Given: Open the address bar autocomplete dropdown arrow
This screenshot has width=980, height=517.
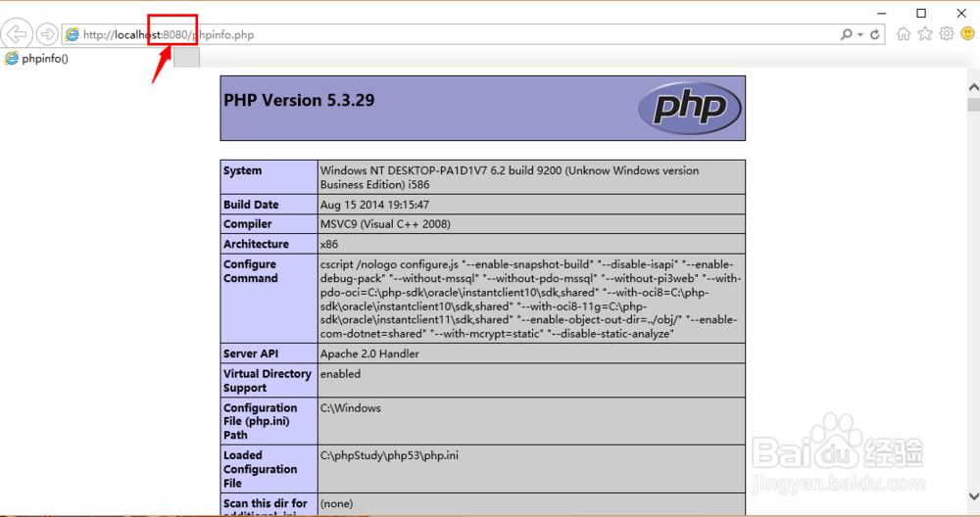Looking at the screenshot, I should (x=860, y=35).
